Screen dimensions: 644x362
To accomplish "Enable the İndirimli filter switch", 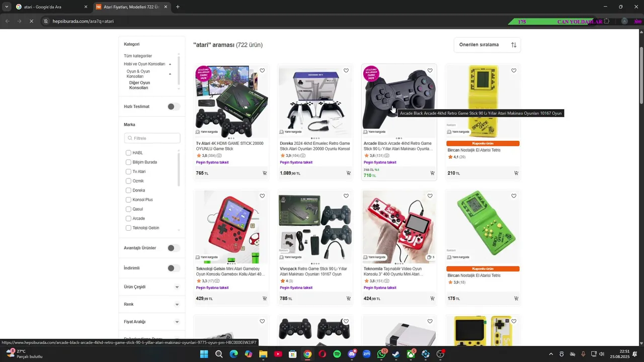I will 174,268.
